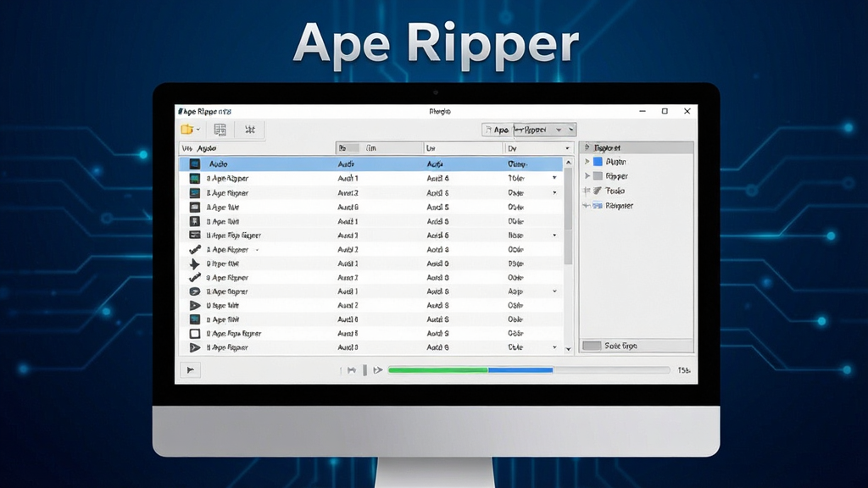Expand the dropdown arrow in the 'Toler' row
The width and height of the screenshot is (868, 488).
(x=554, y=178)
